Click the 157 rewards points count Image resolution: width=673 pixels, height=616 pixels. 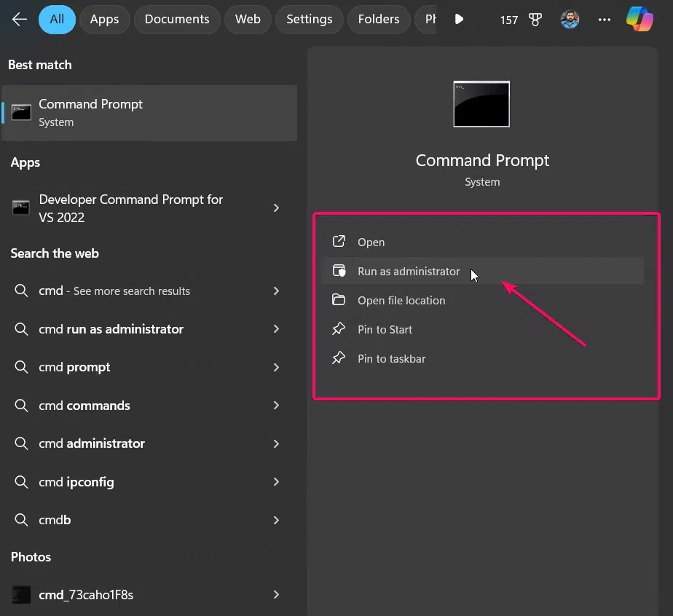[509, 20]
